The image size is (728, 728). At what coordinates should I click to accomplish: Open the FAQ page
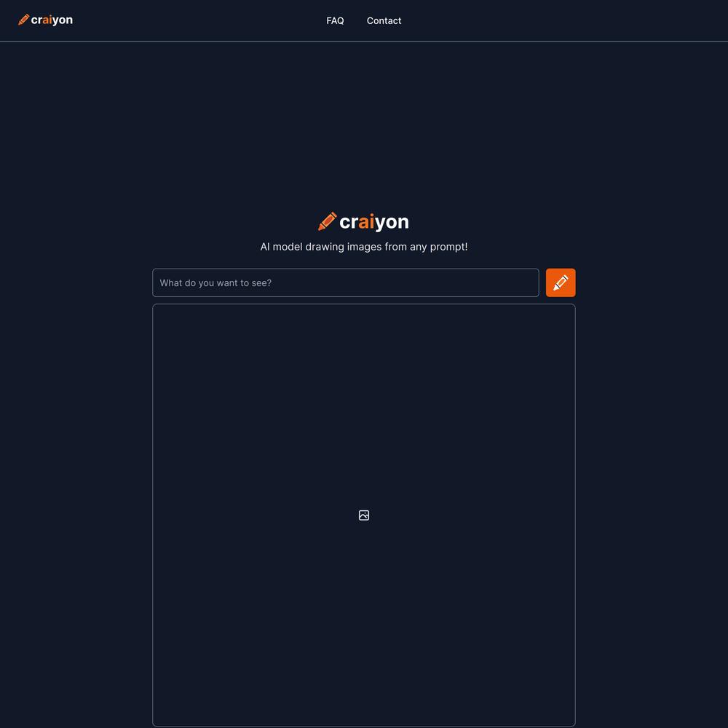335,21
